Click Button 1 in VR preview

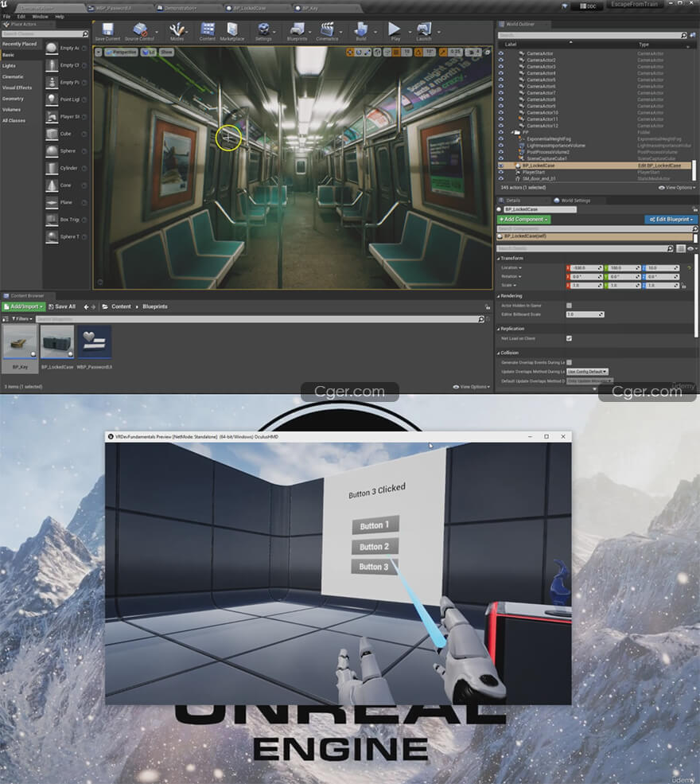375,525
